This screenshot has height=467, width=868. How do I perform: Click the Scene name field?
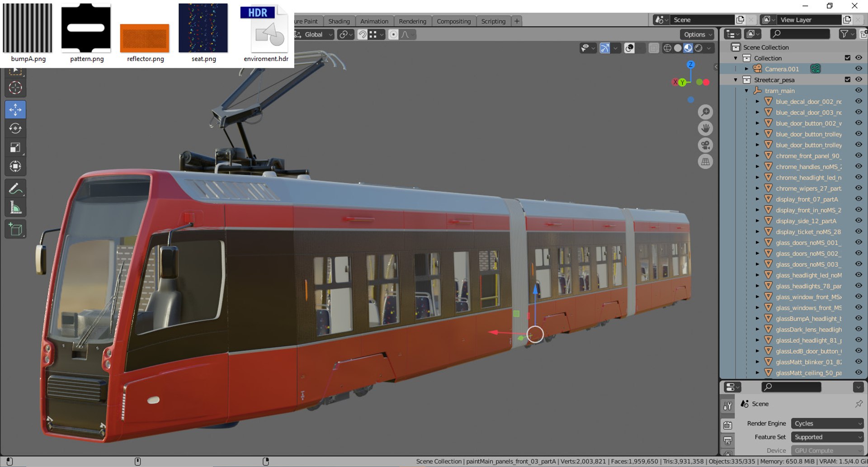702,20
